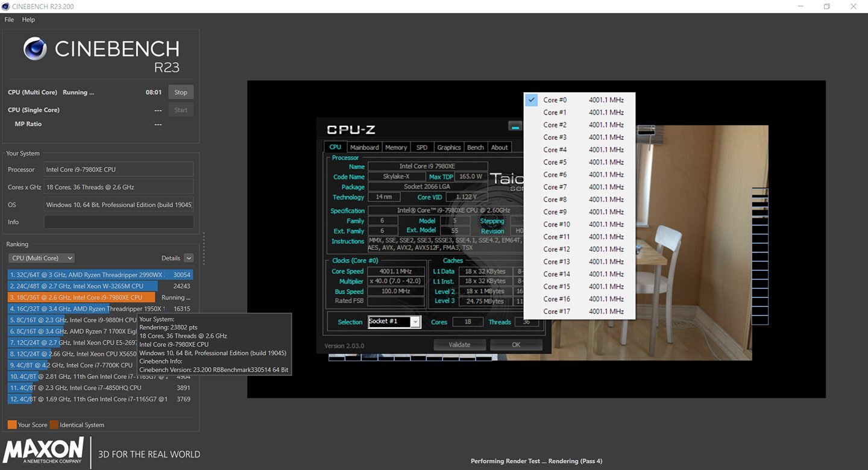Switch to CPU-Z Bench tab
868x470 pixels.
click(x=476, y=147)
